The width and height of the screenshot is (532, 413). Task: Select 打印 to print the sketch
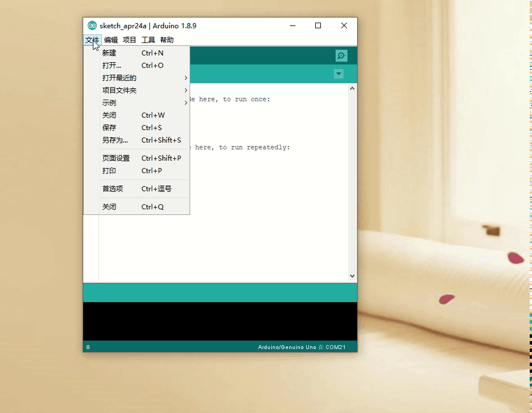[137, 170]
